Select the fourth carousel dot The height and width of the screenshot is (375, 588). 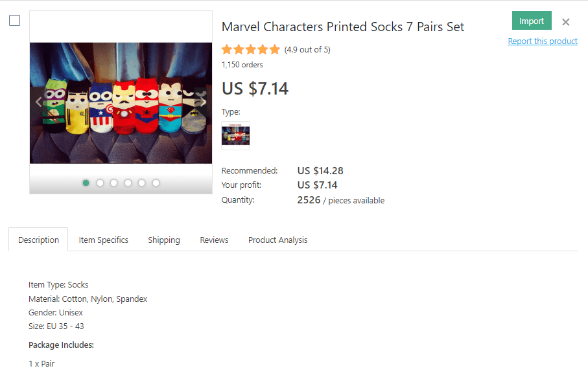click(x=128, y=183)
